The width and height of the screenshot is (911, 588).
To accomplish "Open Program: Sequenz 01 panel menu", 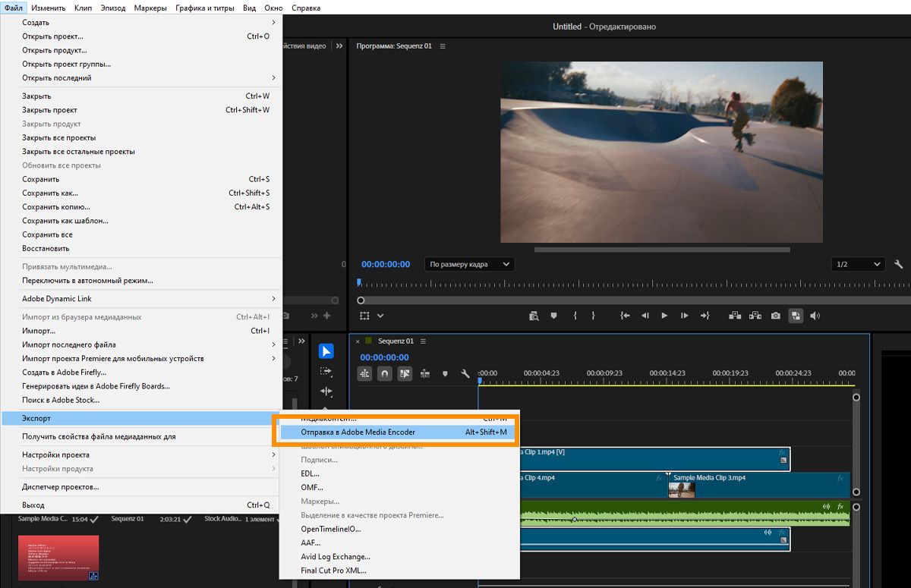I will 443,46.
